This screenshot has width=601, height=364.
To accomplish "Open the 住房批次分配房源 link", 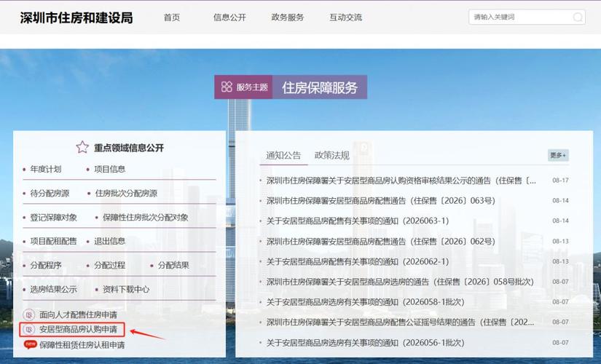I will (126, 193).
